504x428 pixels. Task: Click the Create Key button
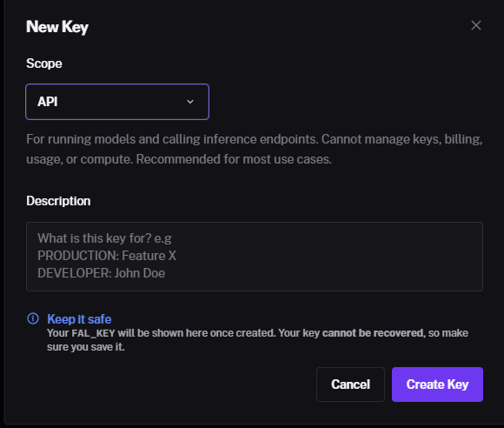click(x=437, y=385)
